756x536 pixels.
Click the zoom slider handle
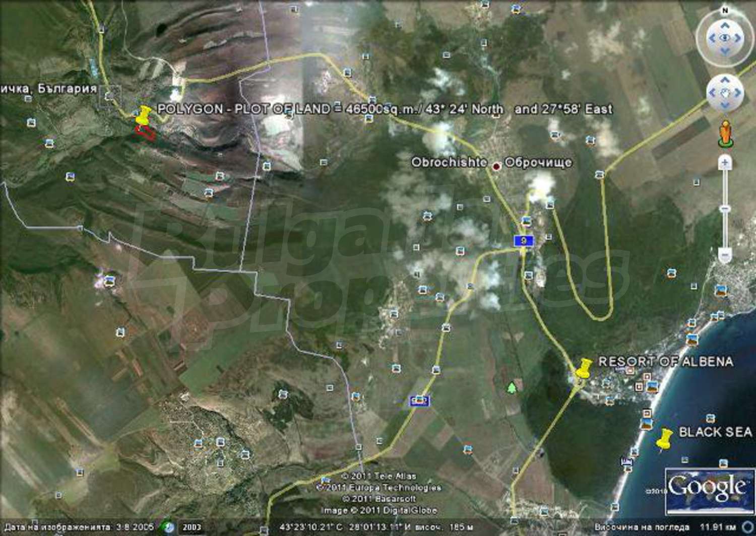click(725, 209)
